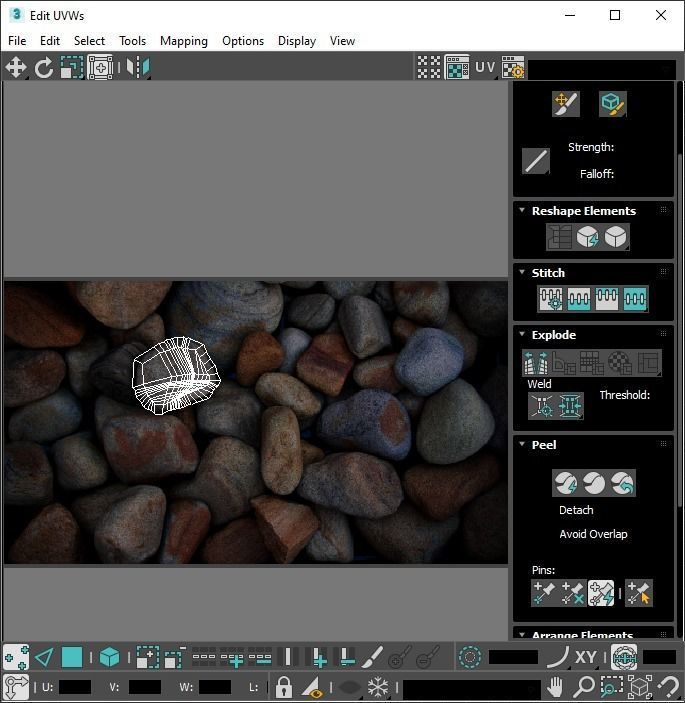Click the Unpin Selected icon
Image resolution: width=685 pixels, height=703 pixels.
572,593
